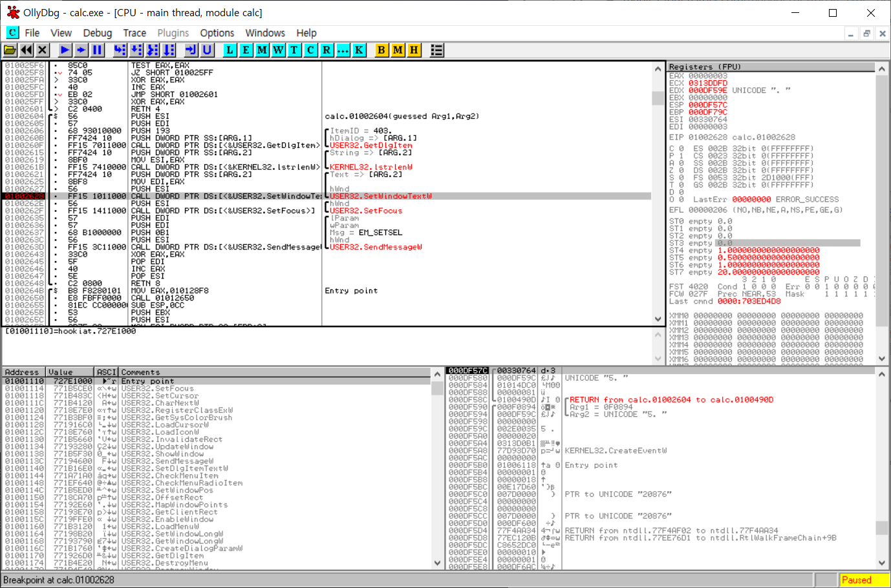Viewport: 891px width, 588px height.
Task: Select the CALL USER32.GetDlgItem instruction row
Action: [x=327, y=145]
